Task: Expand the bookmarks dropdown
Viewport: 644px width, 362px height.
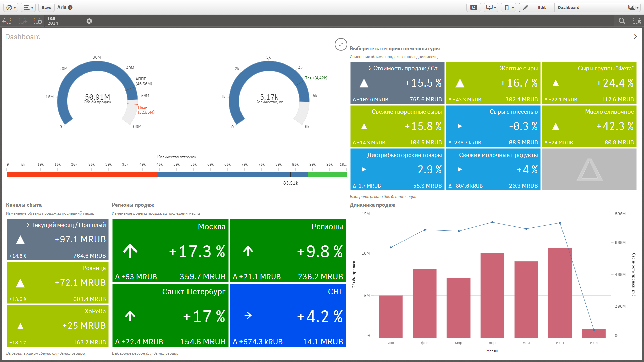Action: pyautogui.click(x=509, y=7)
